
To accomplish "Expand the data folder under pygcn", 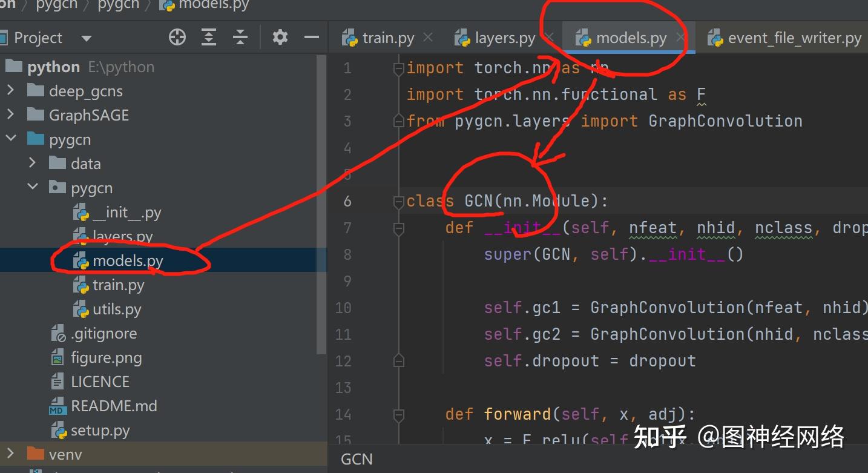I will tap(31, 163).
